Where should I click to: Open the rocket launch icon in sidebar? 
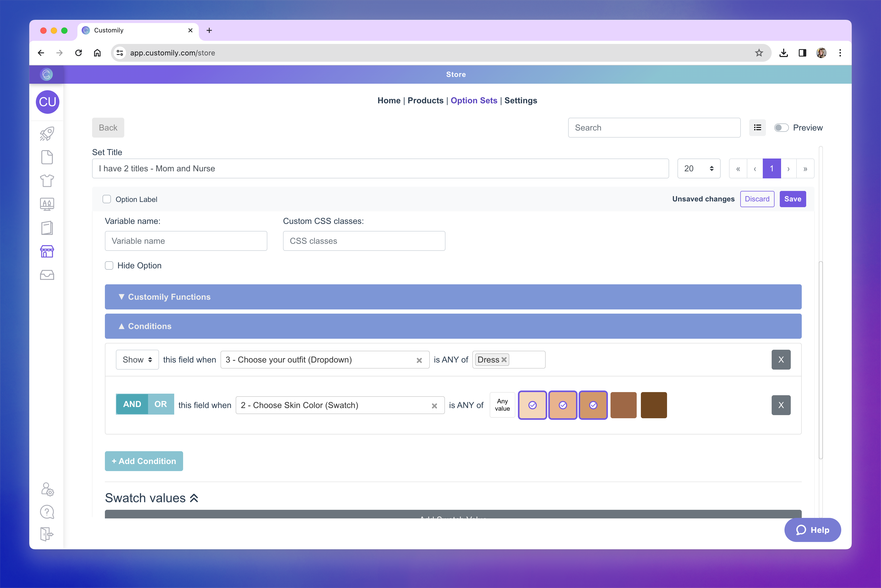tap(47, 133)
